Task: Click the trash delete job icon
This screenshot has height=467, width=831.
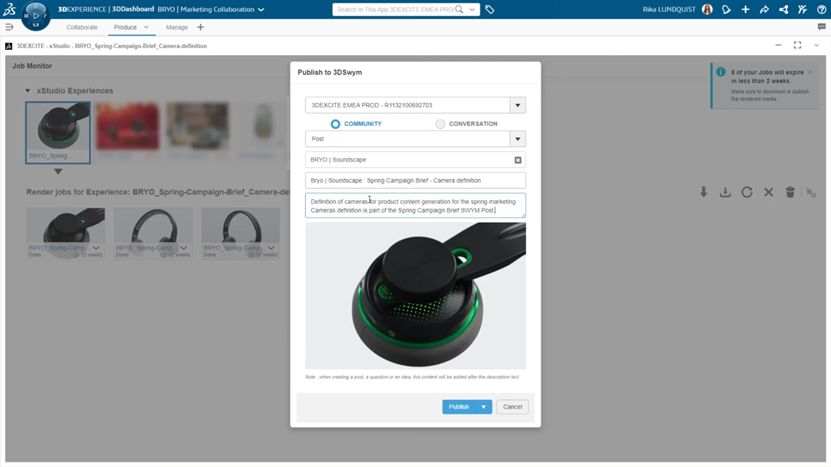Action: [790, 192]
